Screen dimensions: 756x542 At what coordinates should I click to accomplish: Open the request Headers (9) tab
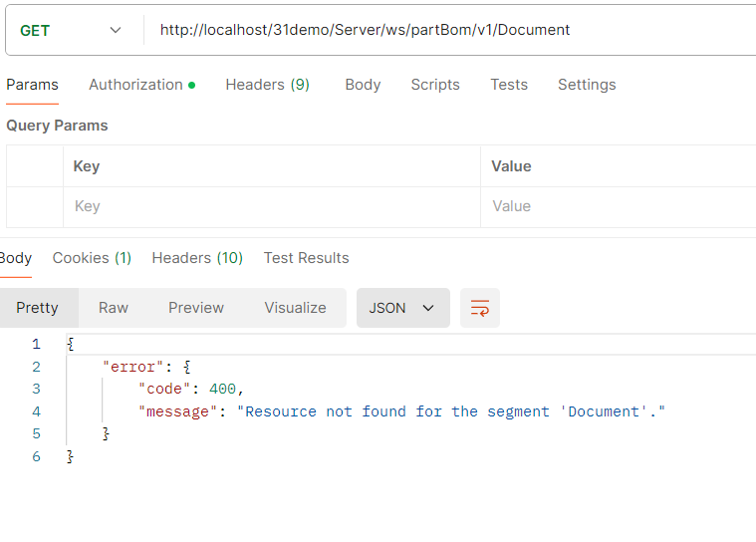click(267, 85)
